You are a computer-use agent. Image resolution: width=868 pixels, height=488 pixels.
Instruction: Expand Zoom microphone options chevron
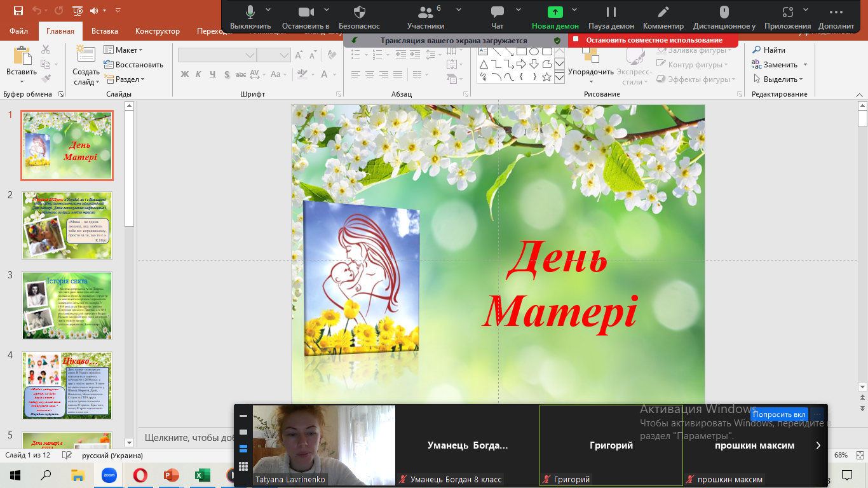[x=268, y=9]
